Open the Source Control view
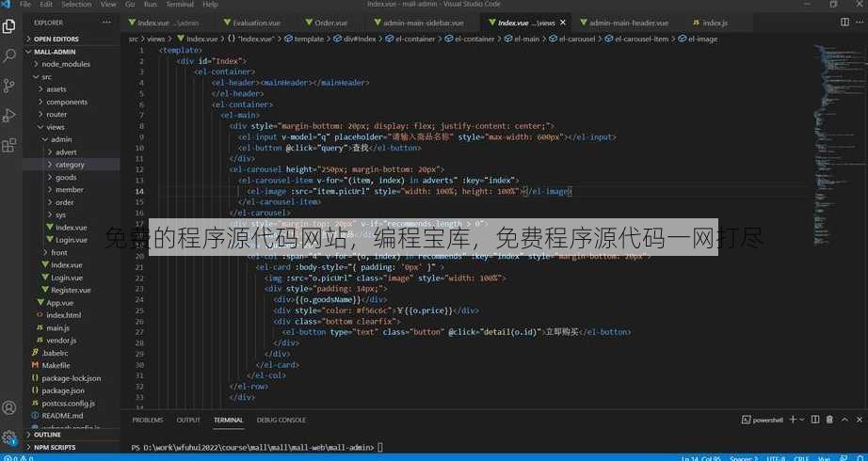Image resolution: width=868 pixels, height=461 pixels. (9, 86)
